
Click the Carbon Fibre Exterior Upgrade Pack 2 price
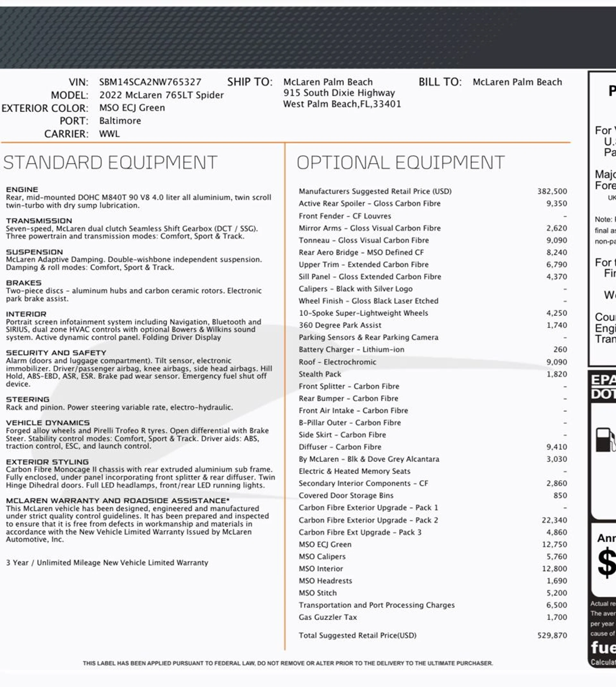[554, 520]
